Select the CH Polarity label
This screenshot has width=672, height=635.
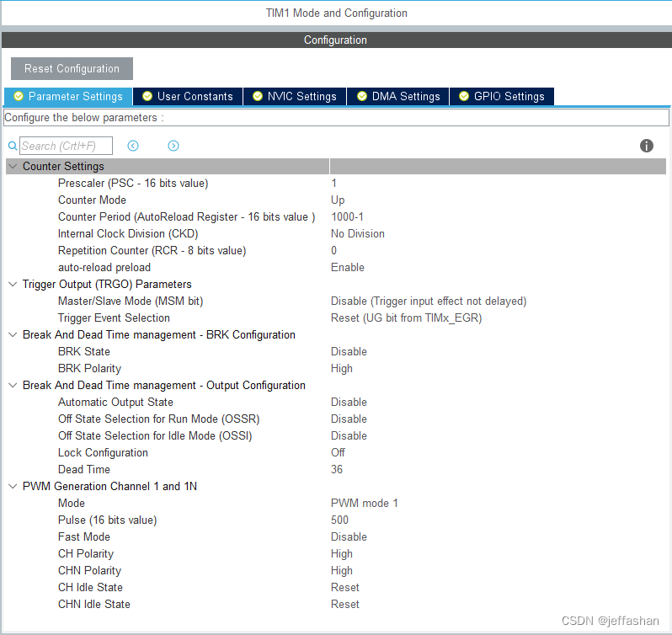coord(86,553)
